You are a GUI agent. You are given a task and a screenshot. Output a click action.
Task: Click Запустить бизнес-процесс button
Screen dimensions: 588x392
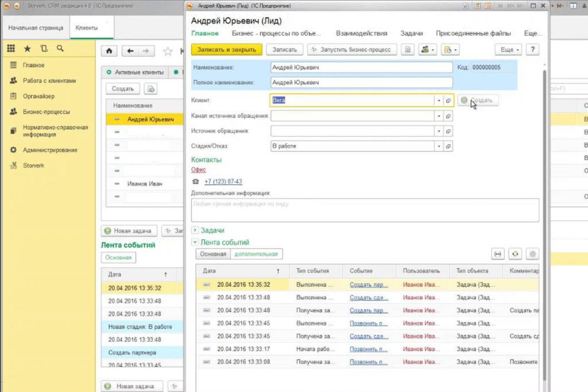click(x=352, y=49)
